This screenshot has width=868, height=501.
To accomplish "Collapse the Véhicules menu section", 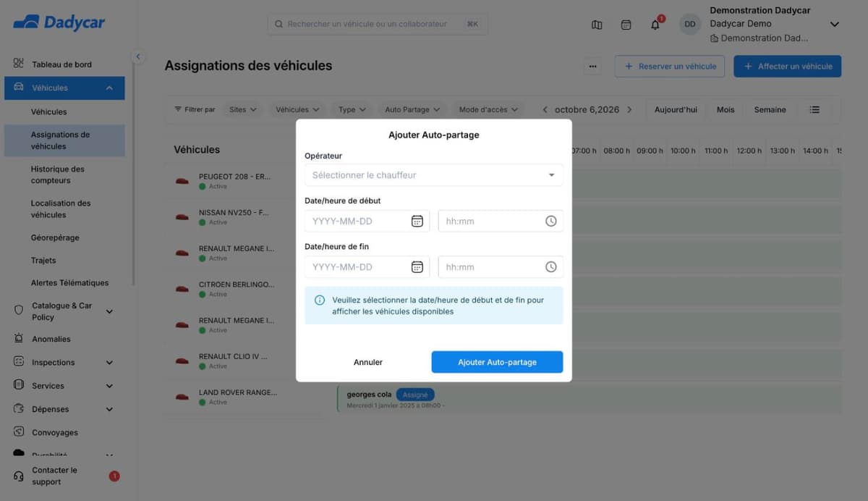I will pos(109,88).
